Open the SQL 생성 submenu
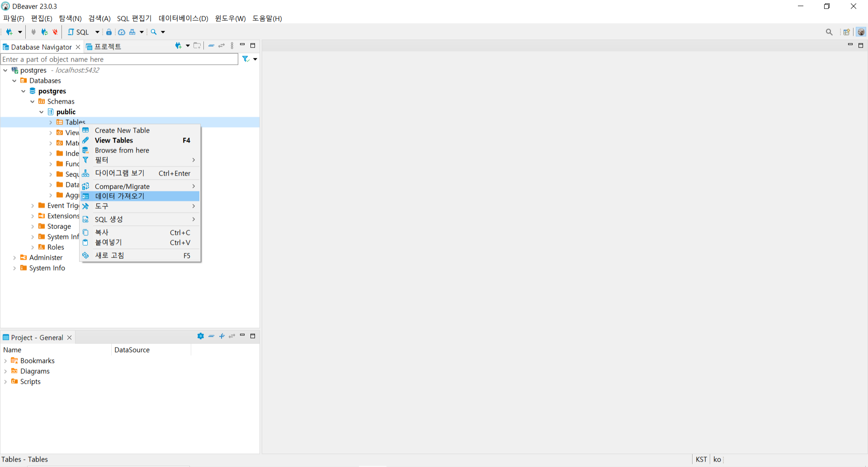The width and height of the screenshot is (868, 467). click(140, 219)
